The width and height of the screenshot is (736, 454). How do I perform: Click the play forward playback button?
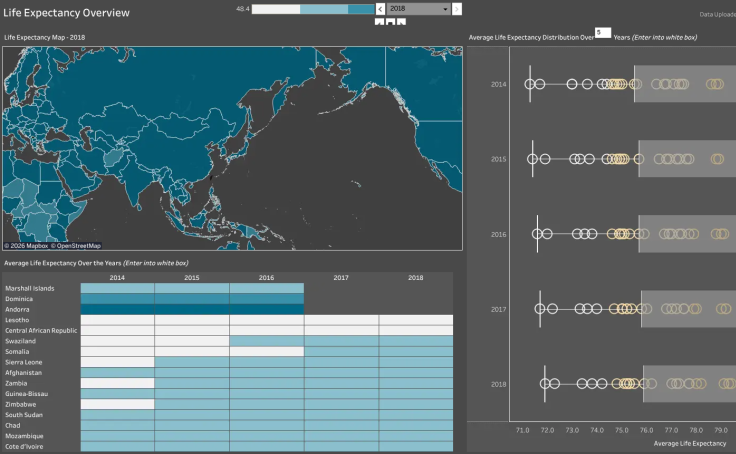401,22
